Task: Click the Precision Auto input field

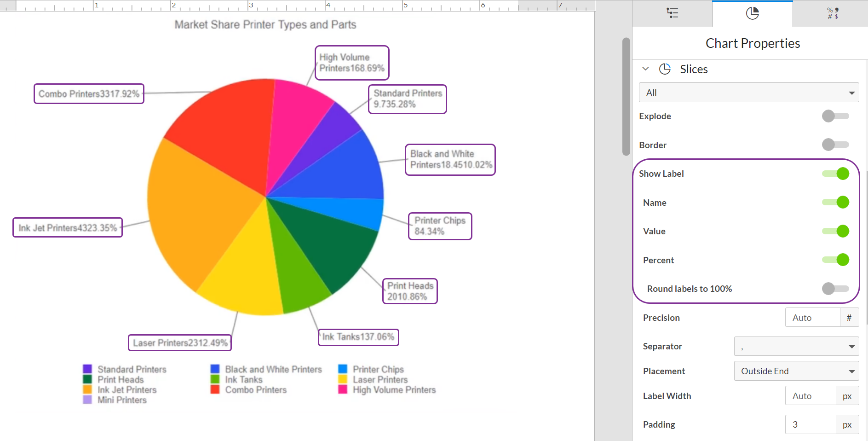Action: coord(812,318)
